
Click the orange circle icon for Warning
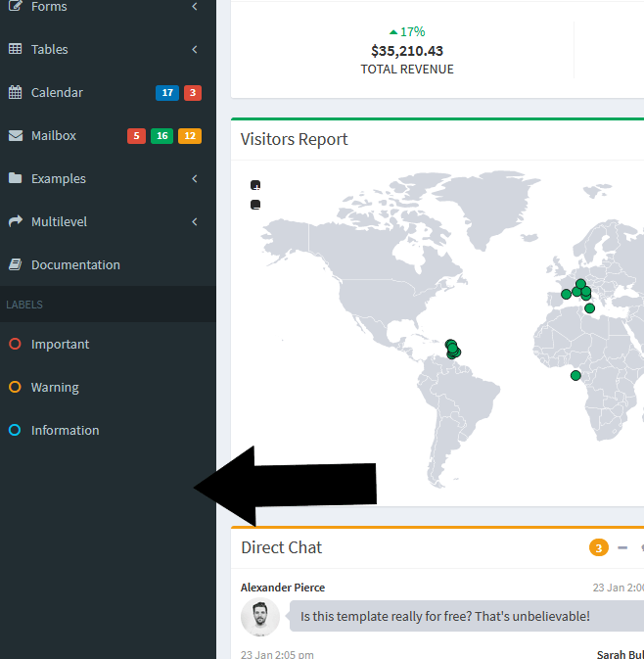[15, 387]
